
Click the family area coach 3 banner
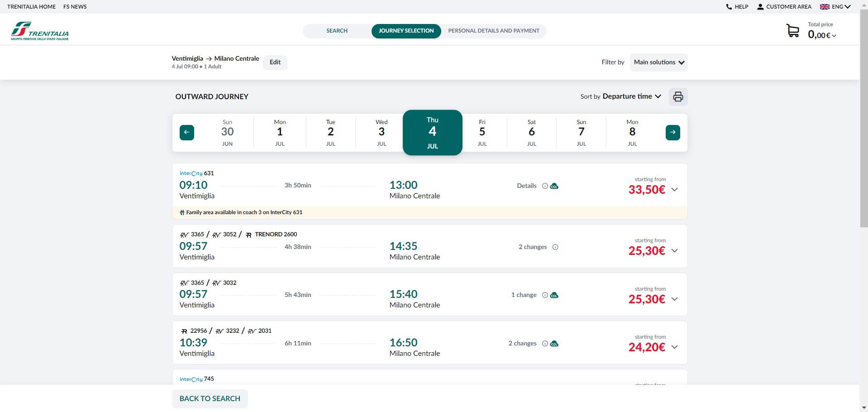[429, 212]
